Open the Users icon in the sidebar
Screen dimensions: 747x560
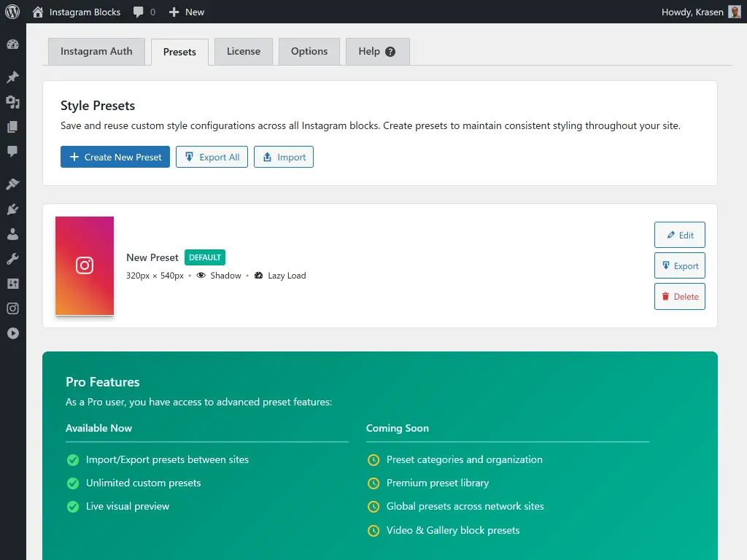[12, 233]
